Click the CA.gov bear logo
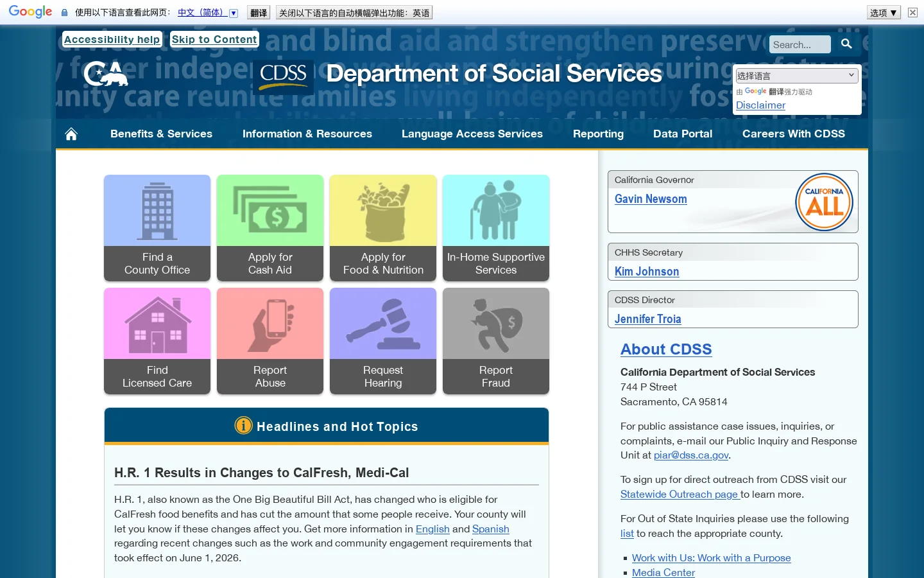Viewport: 924px width, 578px height. [x=106, y=74]
